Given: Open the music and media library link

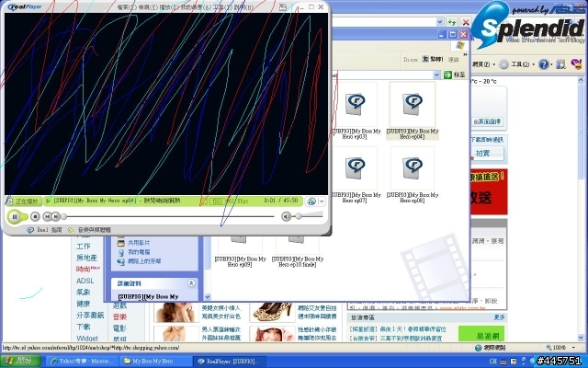Looking at the screenshot, I should [89, 230].
